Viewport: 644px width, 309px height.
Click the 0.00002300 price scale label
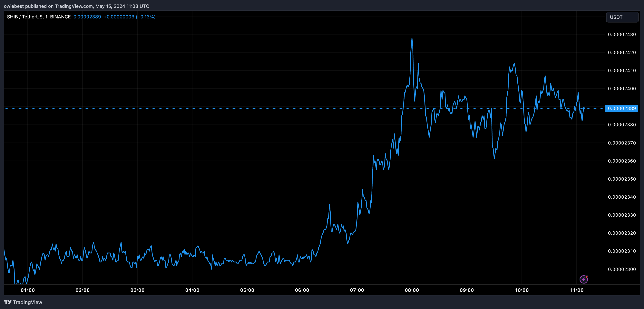[622, 269]
